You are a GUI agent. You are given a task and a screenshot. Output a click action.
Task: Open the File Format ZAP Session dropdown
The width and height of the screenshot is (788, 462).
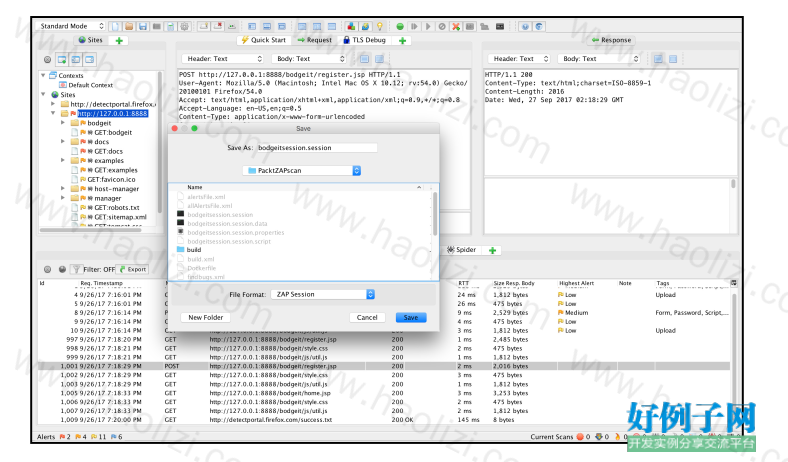pos(323,295)
